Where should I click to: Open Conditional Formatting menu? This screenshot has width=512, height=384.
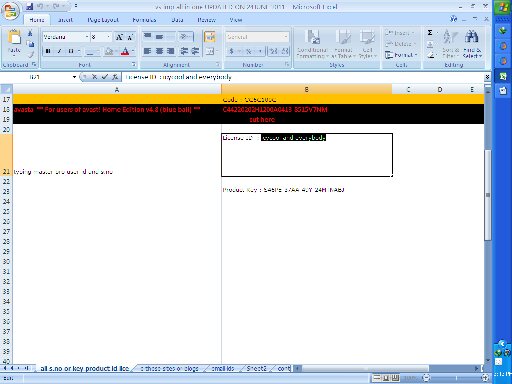[312, 43]
